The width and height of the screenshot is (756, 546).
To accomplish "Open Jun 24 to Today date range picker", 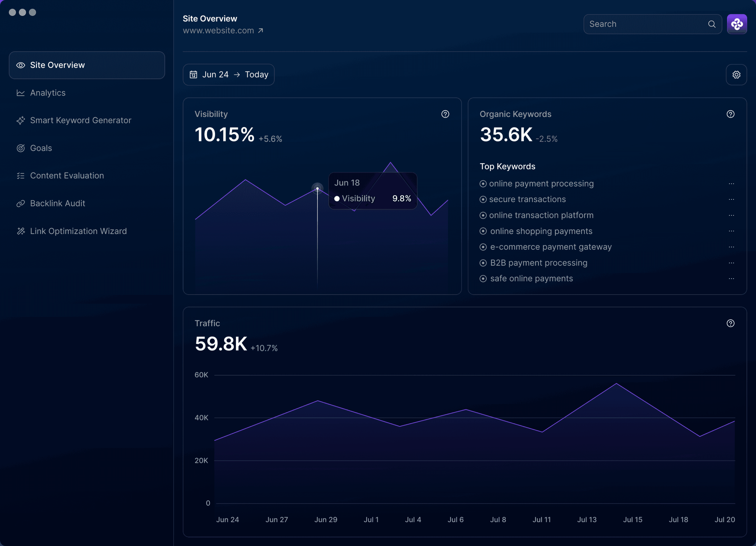I will pos(228,75).
